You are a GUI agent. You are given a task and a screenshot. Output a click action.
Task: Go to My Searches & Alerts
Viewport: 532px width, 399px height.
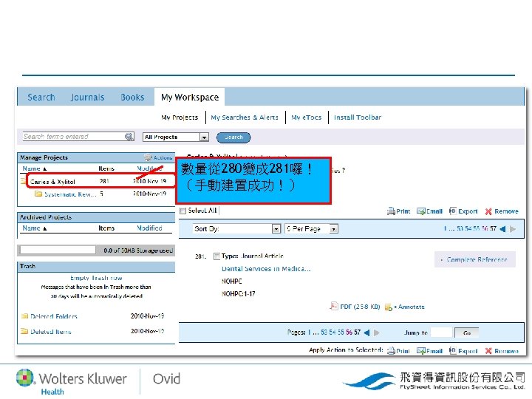point(245,117)
